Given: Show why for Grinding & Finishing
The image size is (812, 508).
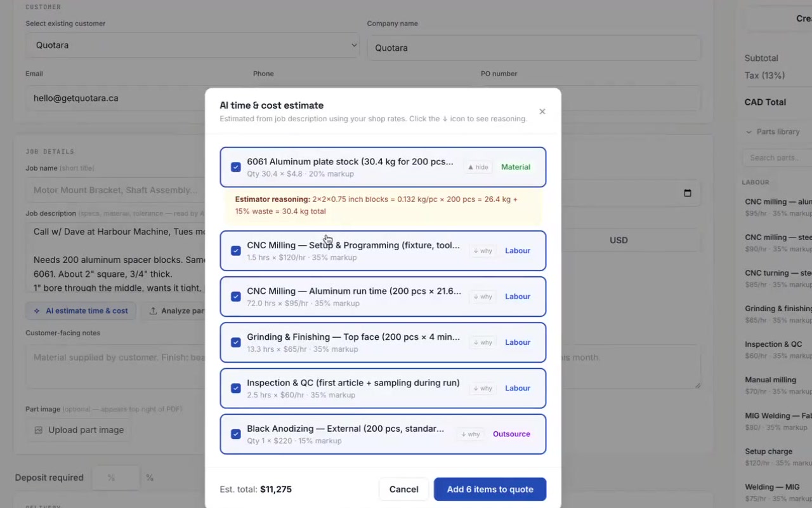Looking at the screenshot, I should [x=483, y=342].
